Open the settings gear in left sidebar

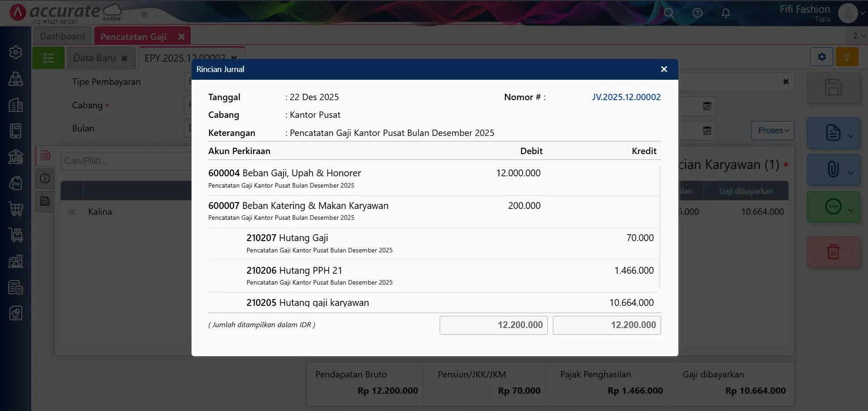(x=16, y=53)
